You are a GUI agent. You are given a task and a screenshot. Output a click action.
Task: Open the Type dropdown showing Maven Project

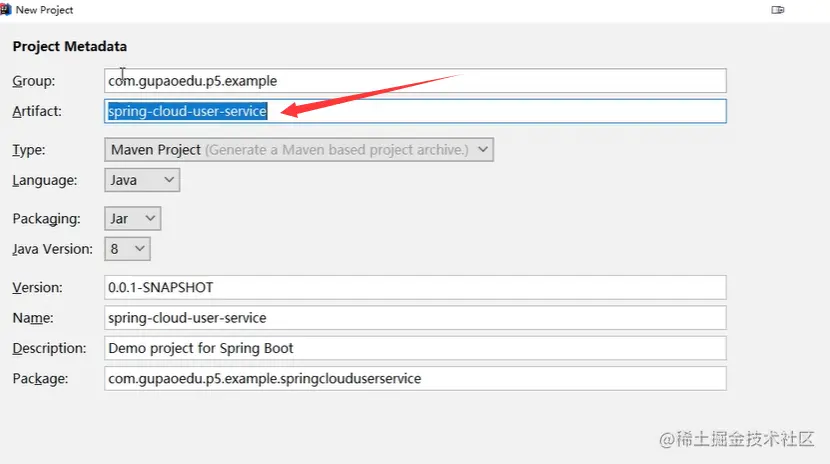(x=299, y=150)
